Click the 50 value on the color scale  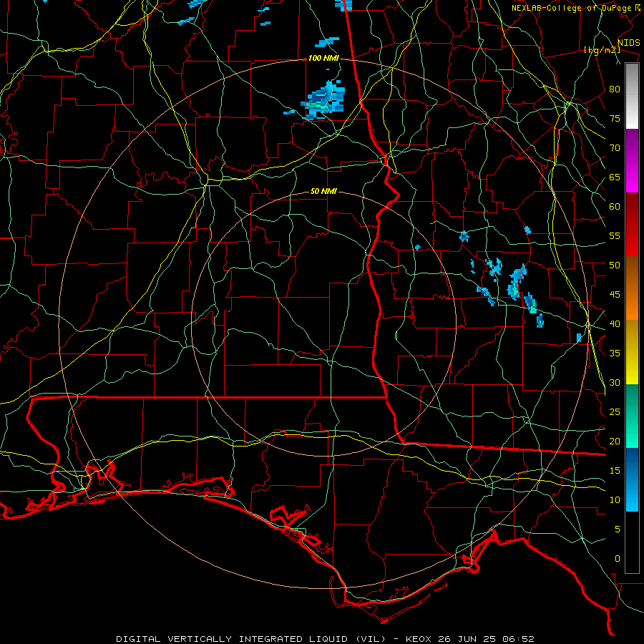tap(615, 265)
